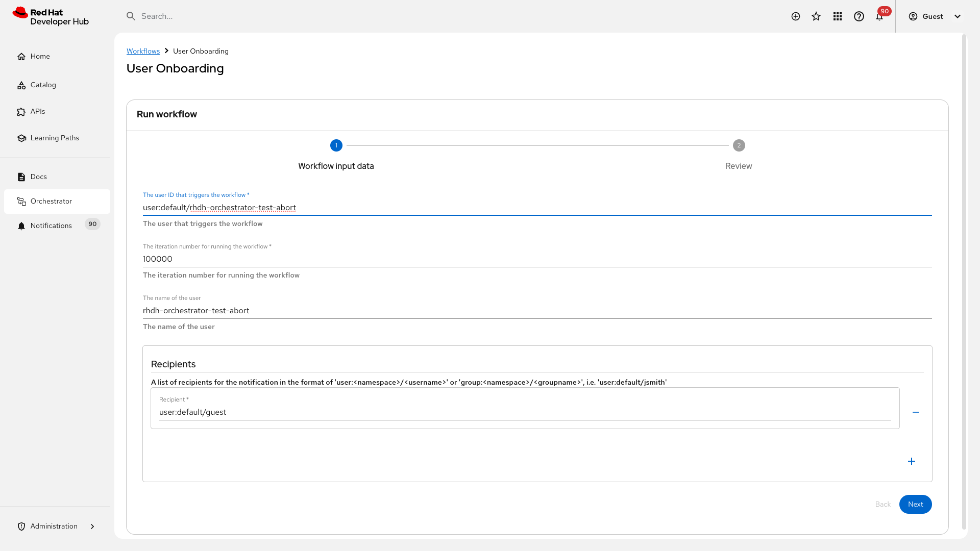Open Learning Paths in sidebar
Viewport: 980px width, 551px height.
(54, 138)
